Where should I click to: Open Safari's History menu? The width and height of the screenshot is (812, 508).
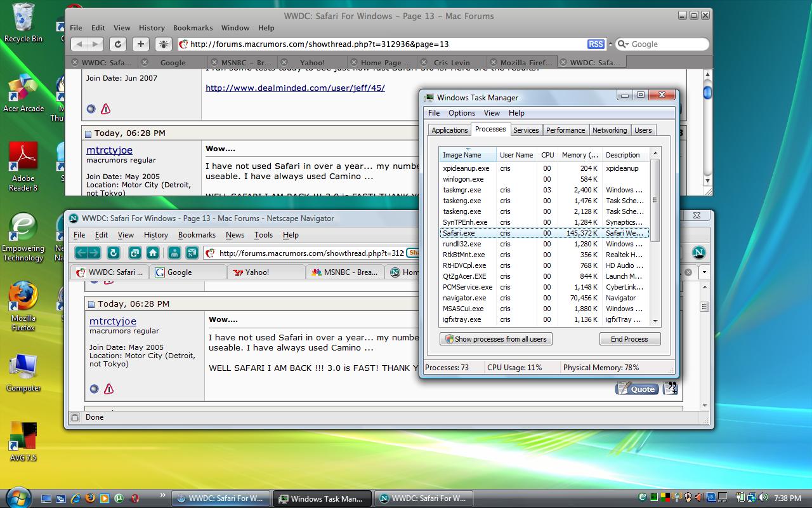pos(152,28)
